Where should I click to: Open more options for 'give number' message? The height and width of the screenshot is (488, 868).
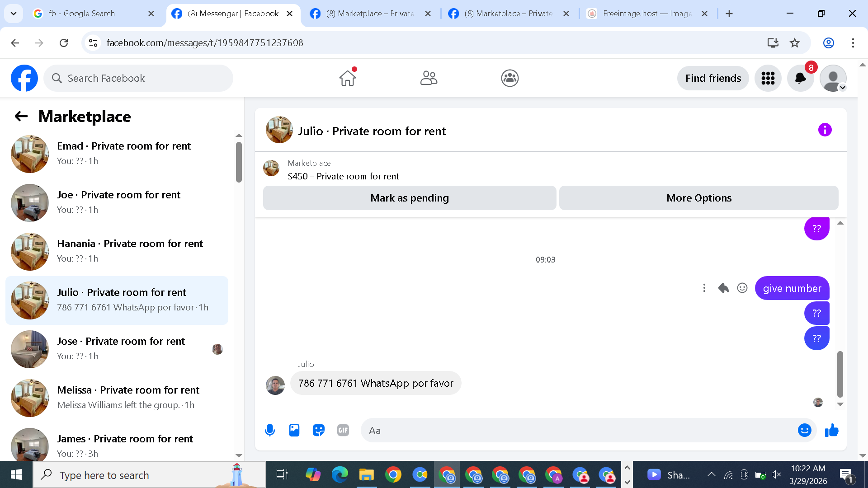coord(704,288)
